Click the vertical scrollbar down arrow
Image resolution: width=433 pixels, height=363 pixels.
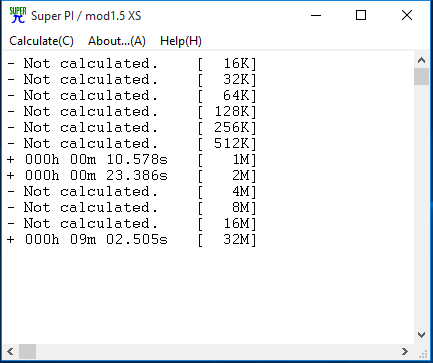tap(421, 335)
